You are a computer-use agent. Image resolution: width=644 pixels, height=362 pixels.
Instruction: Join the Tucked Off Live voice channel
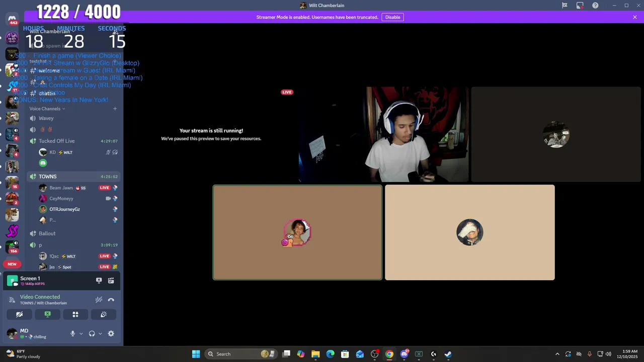pyautogui.click(x=73, y=141)
